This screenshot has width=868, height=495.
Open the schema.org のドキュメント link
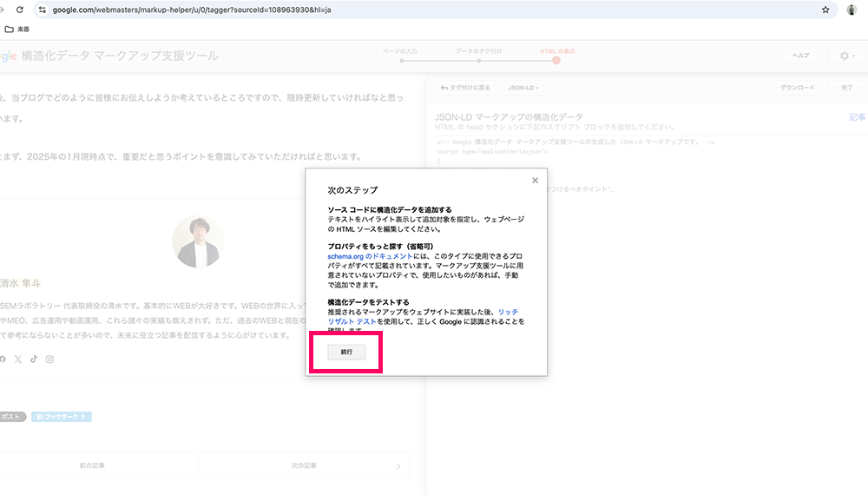[x=370, y=256]
